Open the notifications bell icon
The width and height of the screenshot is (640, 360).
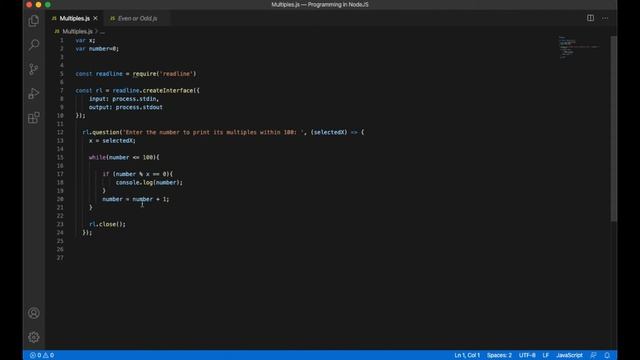pos(607,355)
